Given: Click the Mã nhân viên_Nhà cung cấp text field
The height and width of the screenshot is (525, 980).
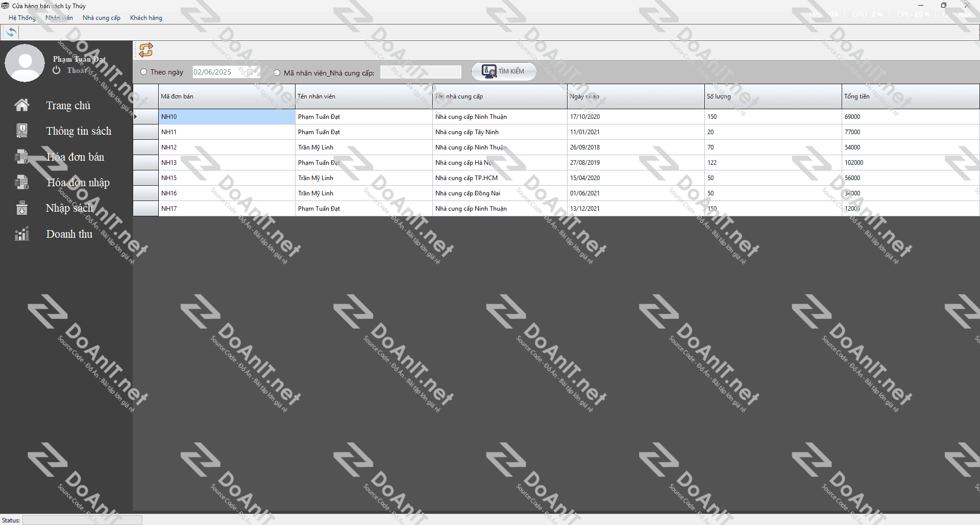Looking at the screenshot, I should pyautogui.click(x=421, y=72).
